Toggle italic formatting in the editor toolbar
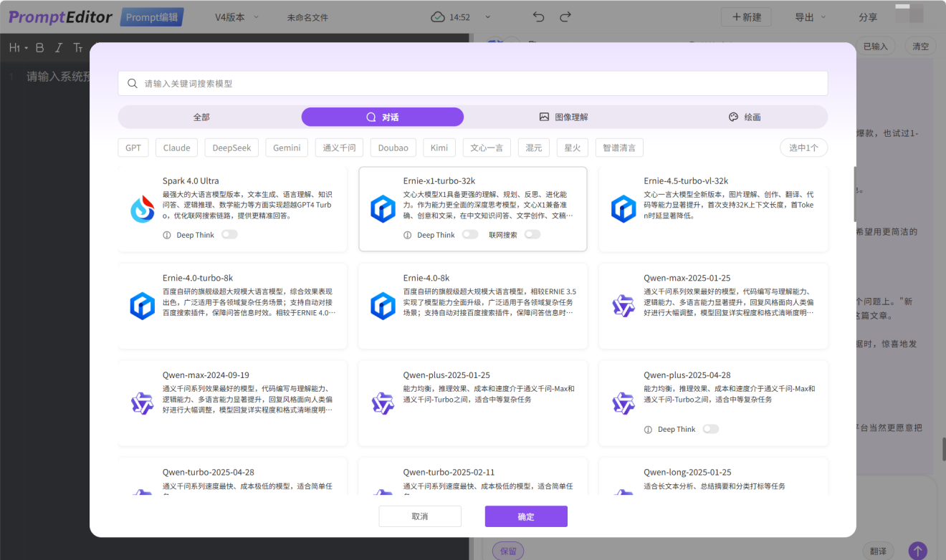946x560 pixels. tap(59, 48)
